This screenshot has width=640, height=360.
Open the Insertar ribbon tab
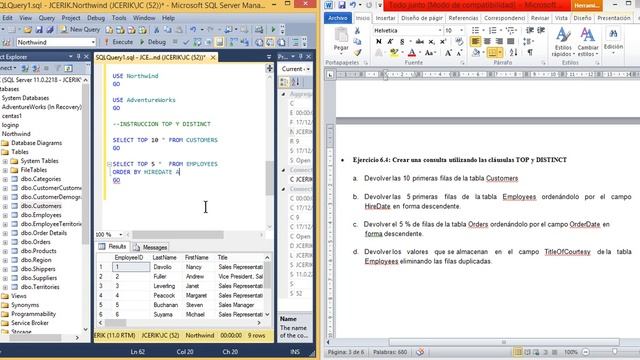click(385, 18)
